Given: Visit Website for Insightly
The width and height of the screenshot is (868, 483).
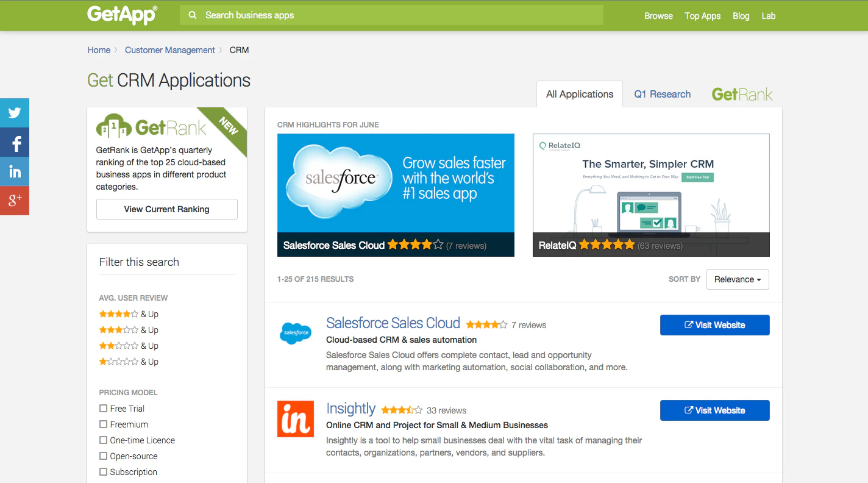Looking at the screenshot, I should point(714,410).
